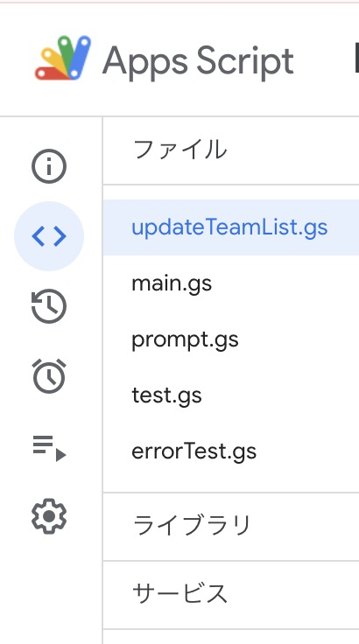Open the Executions list-play icon
Viewport: 359px width, 644px height.
(49, 448)
